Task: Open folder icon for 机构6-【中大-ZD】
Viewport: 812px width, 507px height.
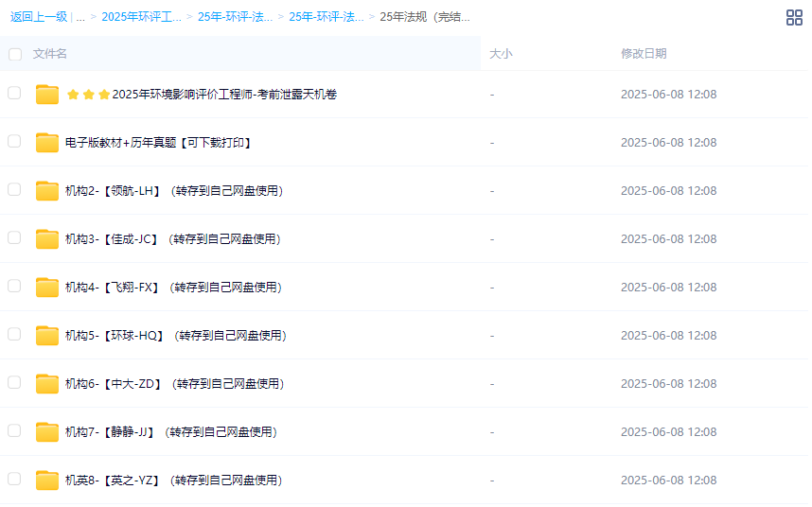Action: point(47,383)
